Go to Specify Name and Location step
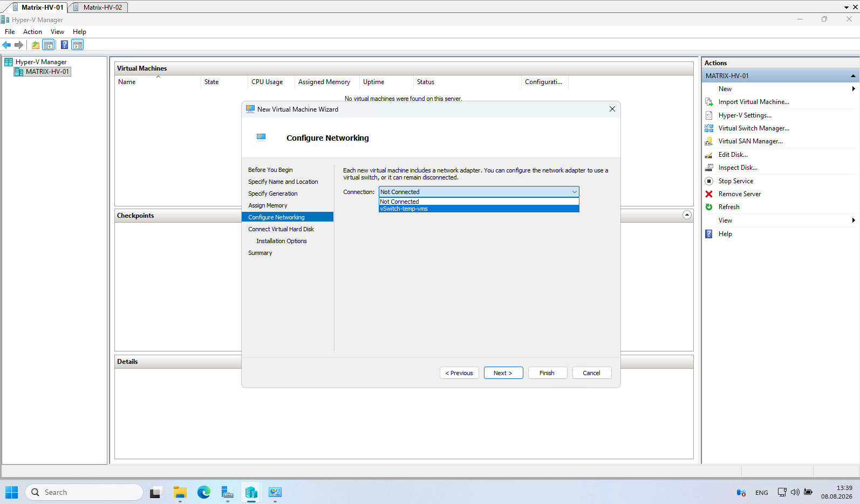Viewport: 860px width, 504px height. [x=283, y=182]
